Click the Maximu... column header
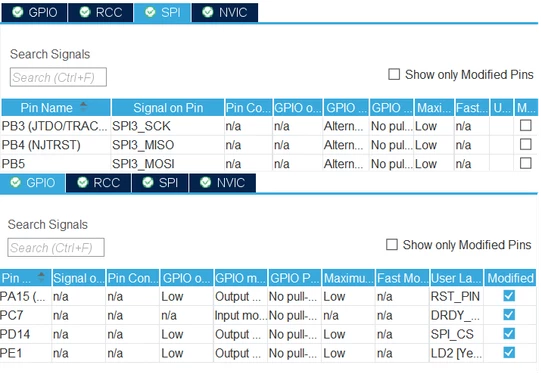This screenshot has width=542, height=375. [348, 278]
